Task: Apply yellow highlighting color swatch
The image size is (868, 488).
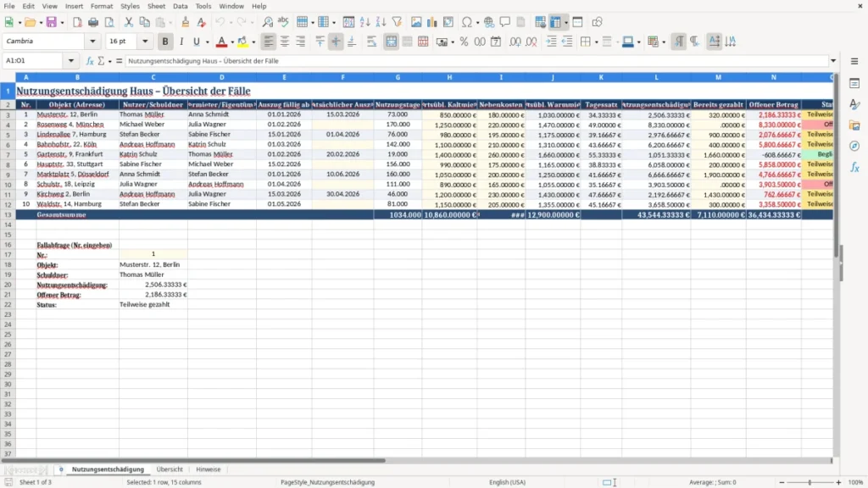Action: tap(242, 42)
